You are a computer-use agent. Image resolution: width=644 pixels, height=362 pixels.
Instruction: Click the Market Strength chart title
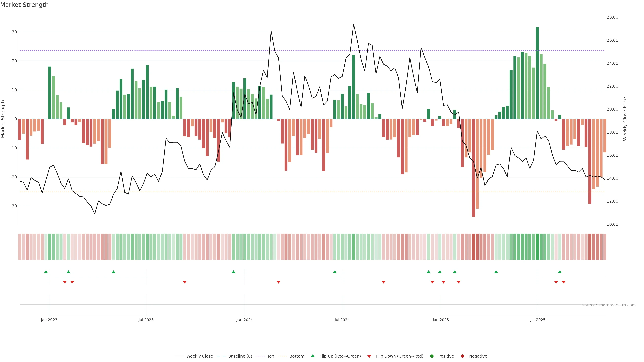tap(24, 5)
